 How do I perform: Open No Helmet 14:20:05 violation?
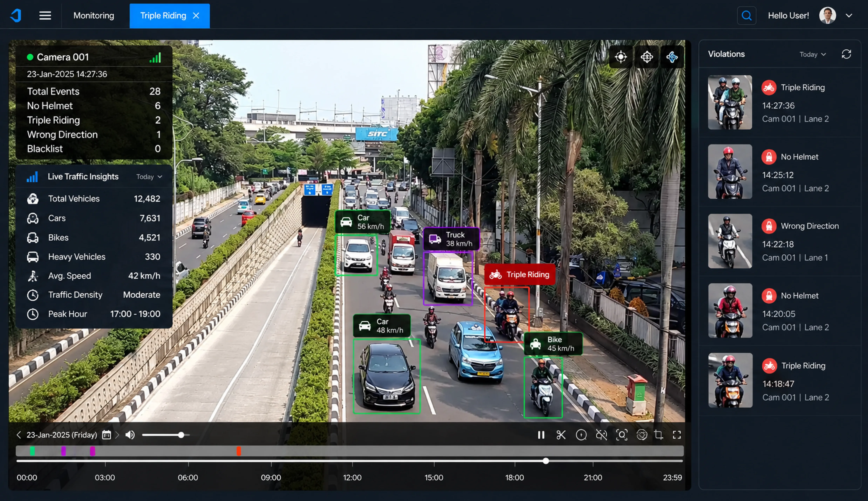[780, 310]
